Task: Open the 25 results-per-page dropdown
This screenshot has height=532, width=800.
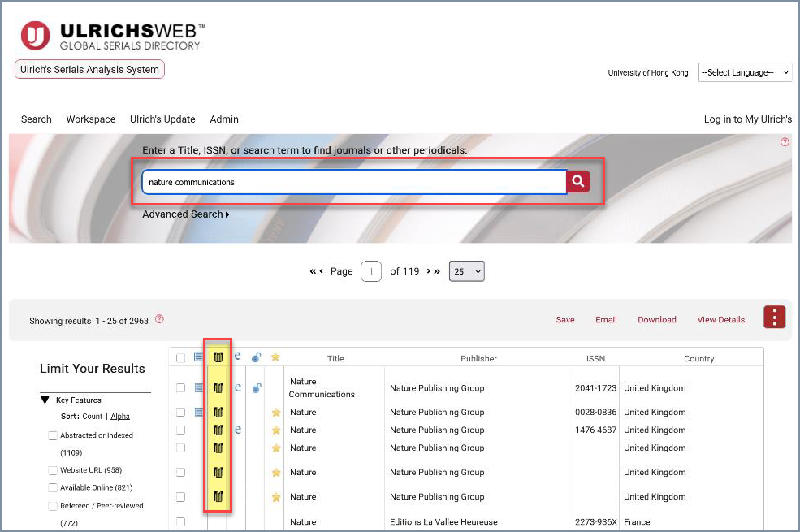Action: tap(466, 271)
